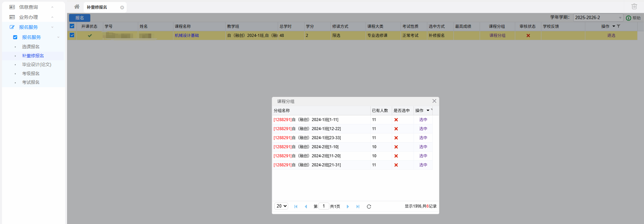Click the home icon beside the tab

click(77, 7)
